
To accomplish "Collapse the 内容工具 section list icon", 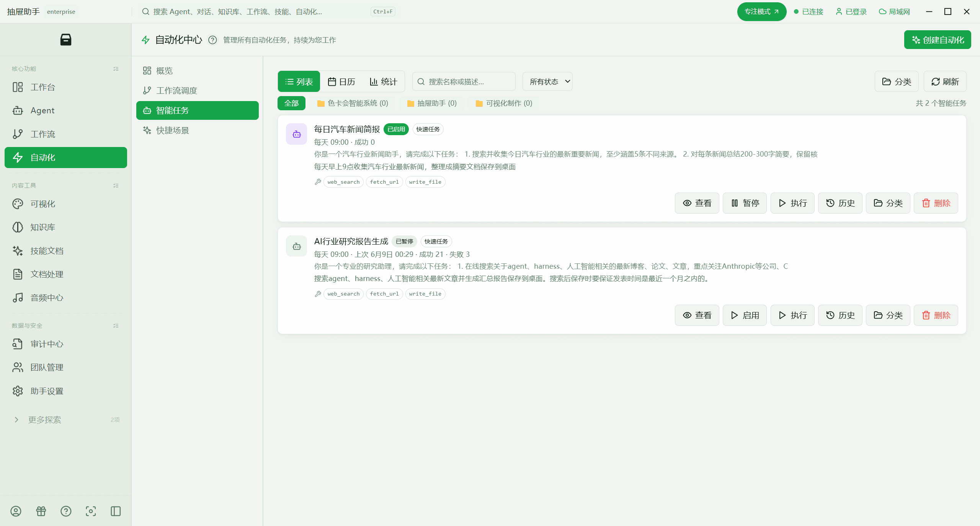I will 116,186.
